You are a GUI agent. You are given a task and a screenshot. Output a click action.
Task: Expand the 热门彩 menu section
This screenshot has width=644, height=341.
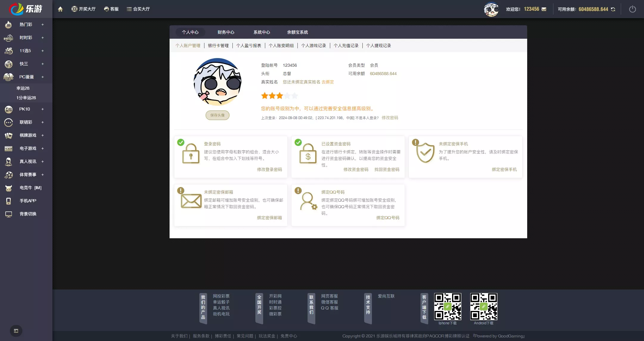[43, 24]
